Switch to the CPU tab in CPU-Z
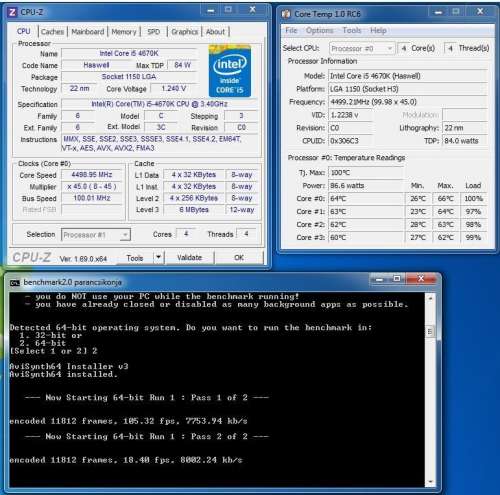 (23, 31)
